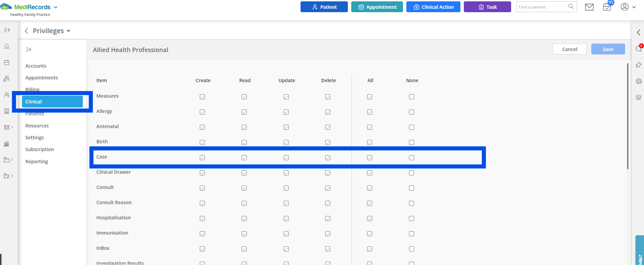
Task: Open chat messages icon with red badge
Action: click(x=638, y=49)
